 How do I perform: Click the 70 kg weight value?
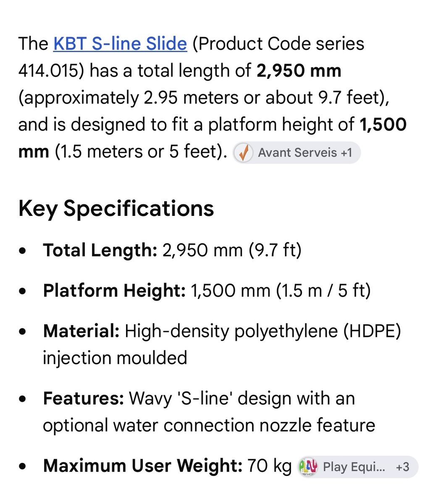[269, 466]
